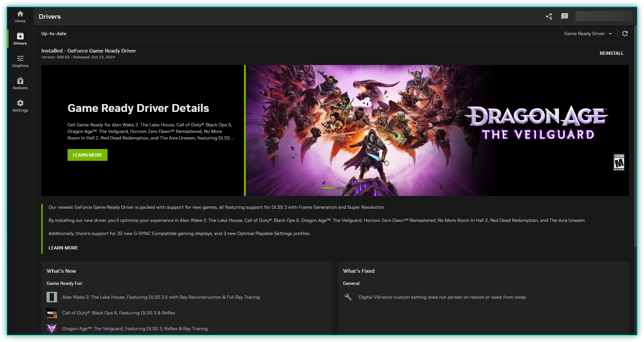This screenshot has height=342, width=644.
Task: Click the General subheading under What's Fixed
Action: pos(351,283)
